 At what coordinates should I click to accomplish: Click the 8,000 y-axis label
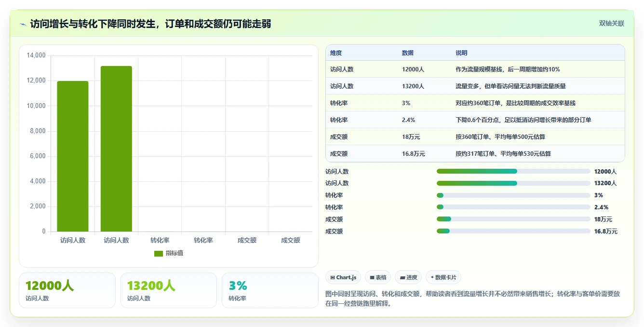38,131
